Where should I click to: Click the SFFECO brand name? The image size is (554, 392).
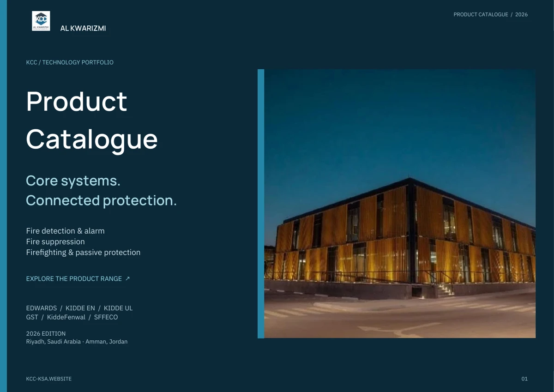pos(106,317)
